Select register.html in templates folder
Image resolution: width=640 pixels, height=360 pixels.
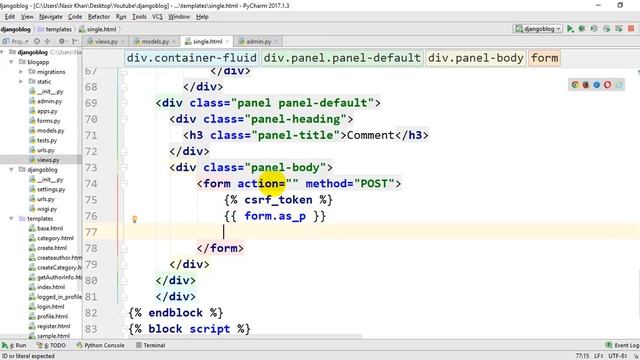(53, 327)
